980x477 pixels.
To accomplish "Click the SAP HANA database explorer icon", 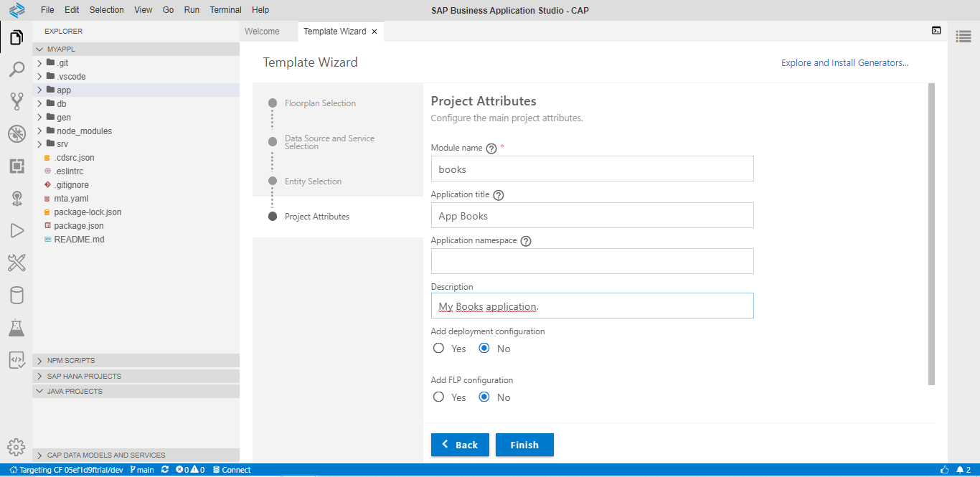I will [16, 295].
